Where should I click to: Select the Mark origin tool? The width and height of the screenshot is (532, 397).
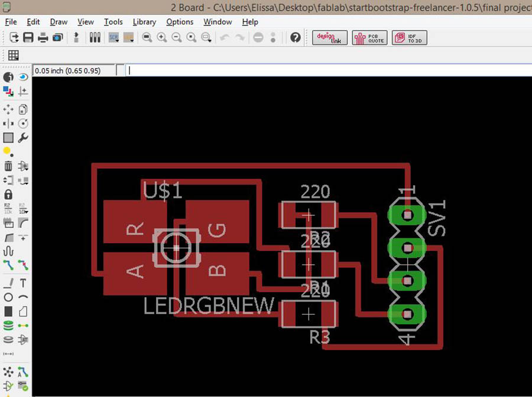click(23, 91)
